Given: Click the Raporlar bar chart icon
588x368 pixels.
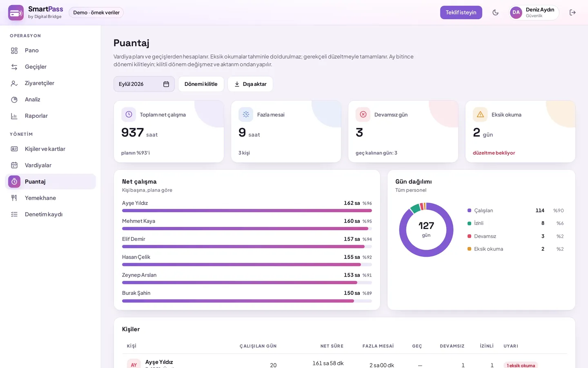Looking at the screenshot, I should point(14,116).
